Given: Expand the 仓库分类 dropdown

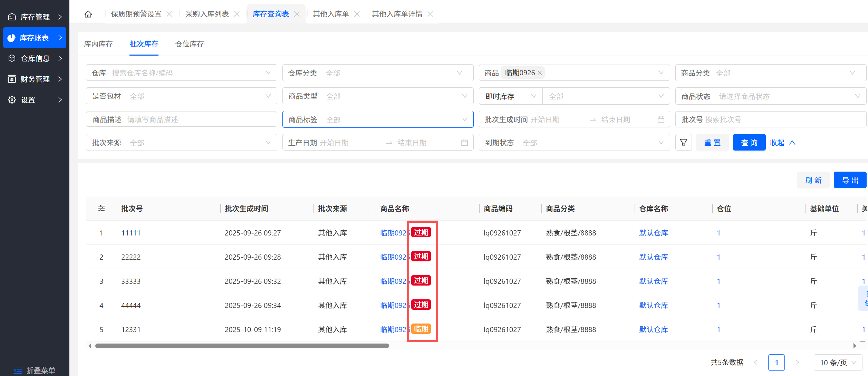Looking at the screenshot, I should (x=378, y=73).
